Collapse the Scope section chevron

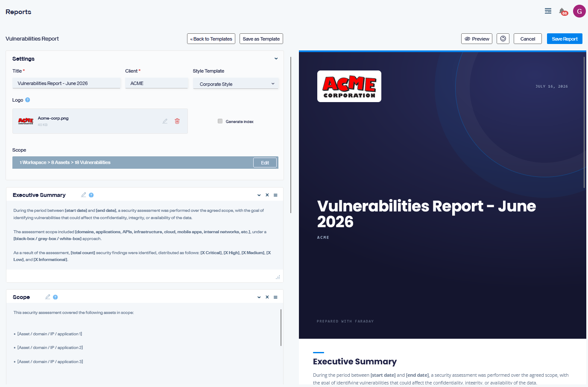259,297
